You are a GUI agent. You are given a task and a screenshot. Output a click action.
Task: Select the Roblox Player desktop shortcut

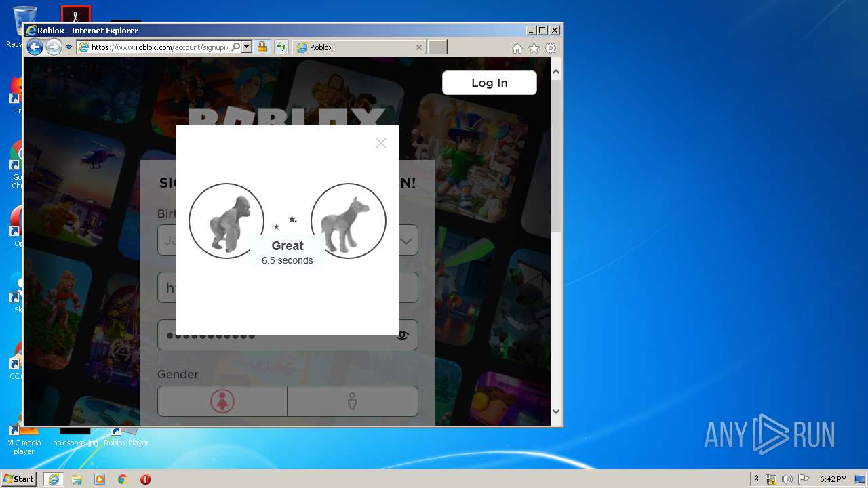click(126, 437)
